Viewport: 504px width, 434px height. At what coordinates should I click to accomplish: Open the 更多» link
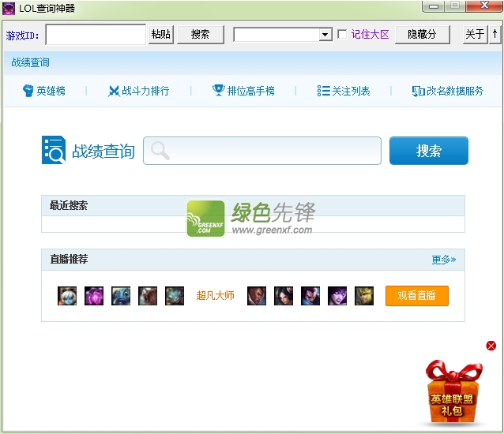444,260
